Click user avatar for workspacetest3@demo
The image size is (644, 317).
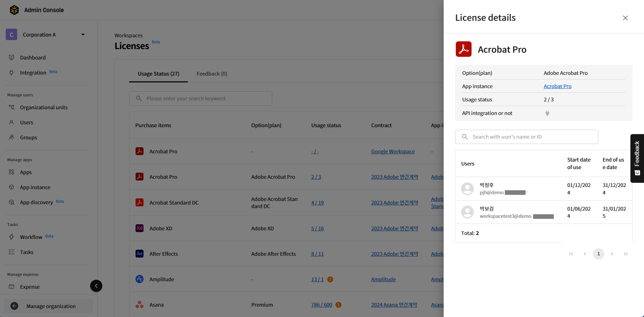(467, 212)
